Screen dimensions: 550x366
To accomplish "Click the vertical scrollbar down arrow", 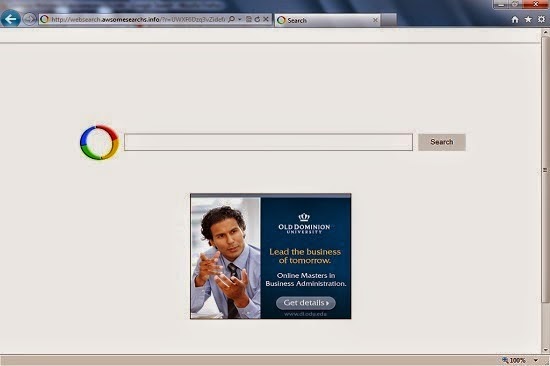I will click(545, 350).
